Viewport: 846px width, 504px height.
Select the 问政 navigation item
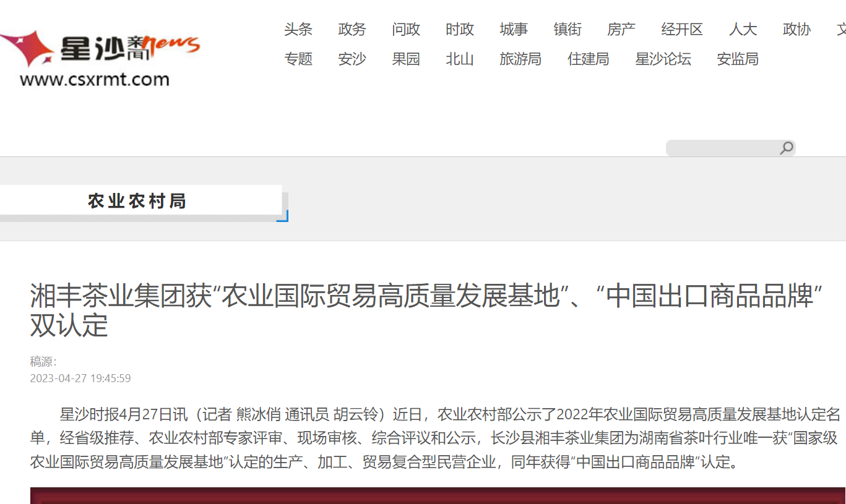(x=405, y=29)
